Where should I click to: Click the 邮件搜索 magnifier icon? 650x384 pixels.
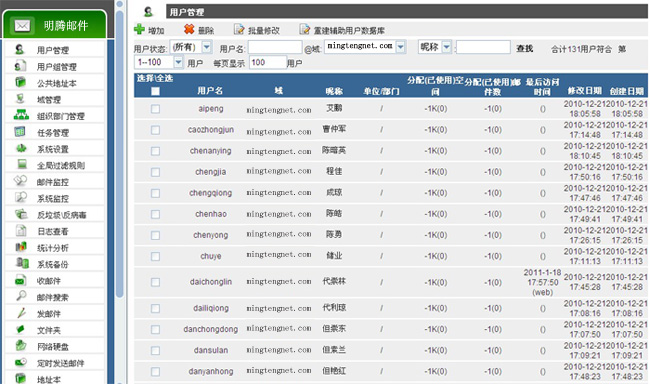tap(21, 296)
